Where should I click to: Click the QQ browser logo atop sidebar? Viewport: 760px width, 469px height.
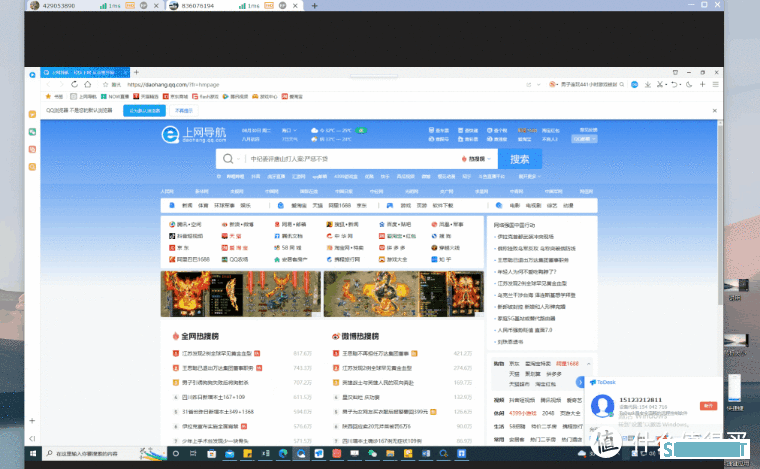point(32,75)
